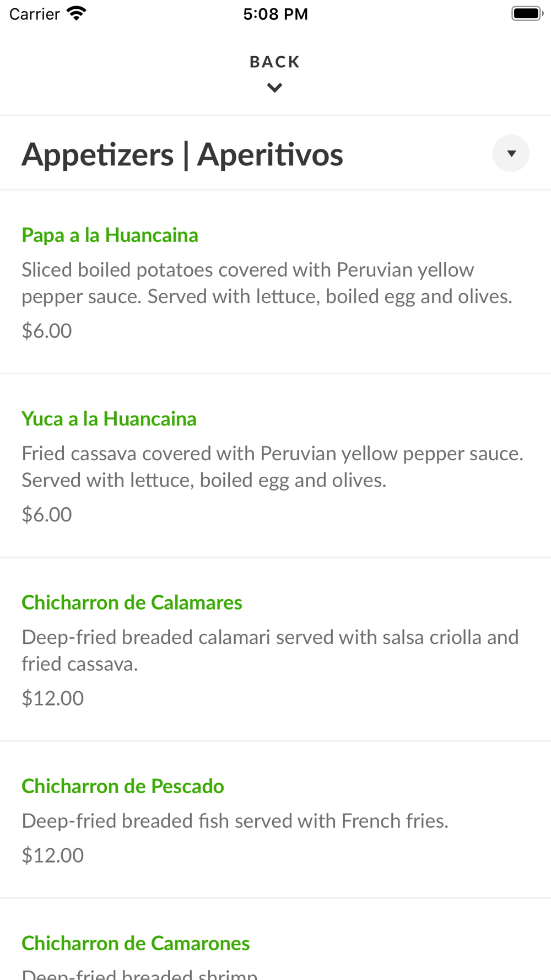The image size is (551, 980).
Task: Tap the battery status icon
Action: [527, 13]
